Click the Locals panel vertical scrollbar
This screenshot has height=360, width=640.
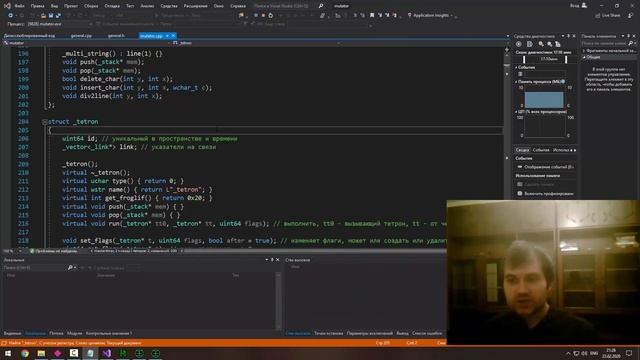[278, 301]
